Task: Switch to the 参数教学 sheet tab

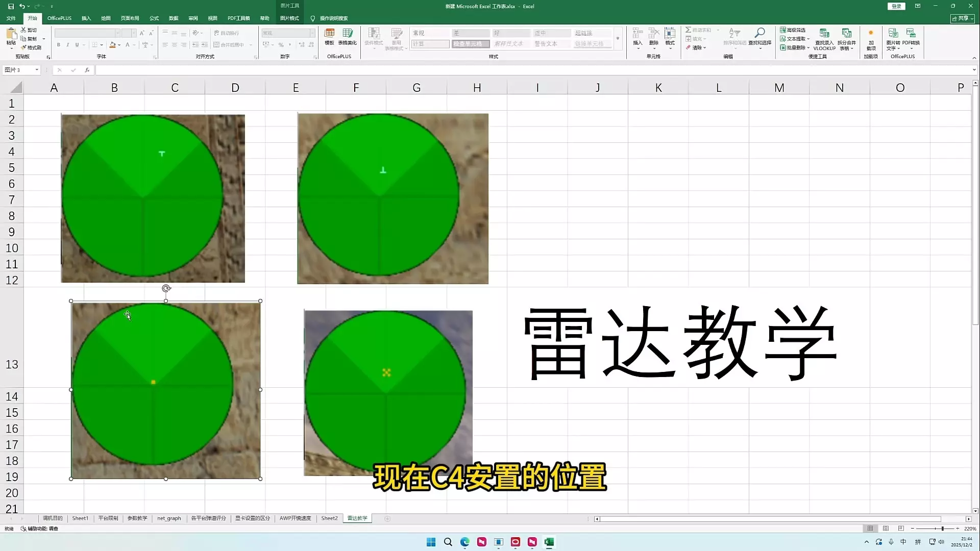Action: click(137, 518)
